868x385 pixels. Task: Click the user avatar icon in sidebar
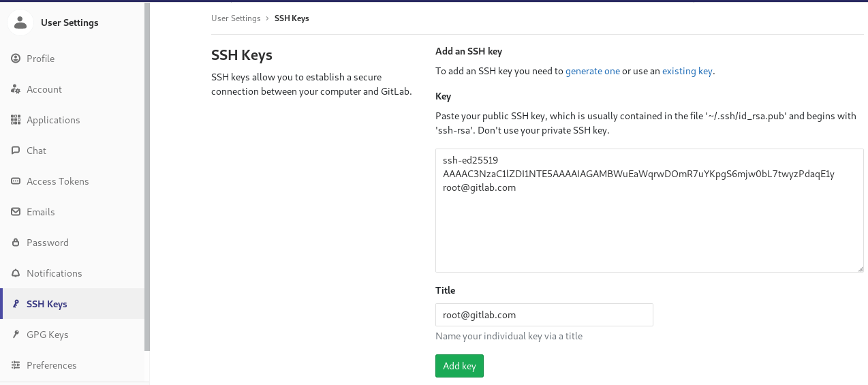[20, 22]
